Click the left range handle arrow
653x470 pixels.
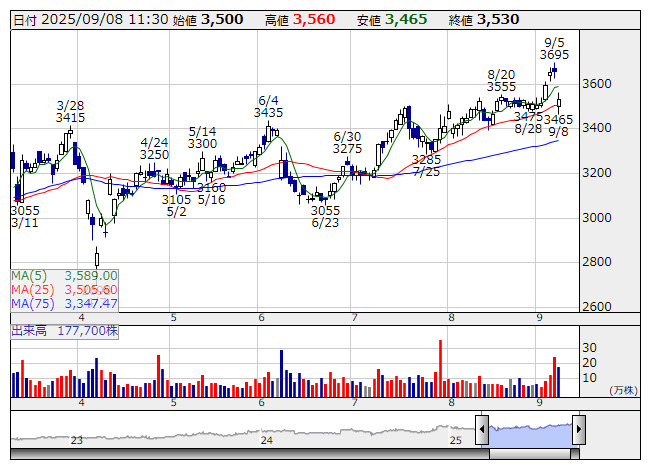(x=482, y=429)
